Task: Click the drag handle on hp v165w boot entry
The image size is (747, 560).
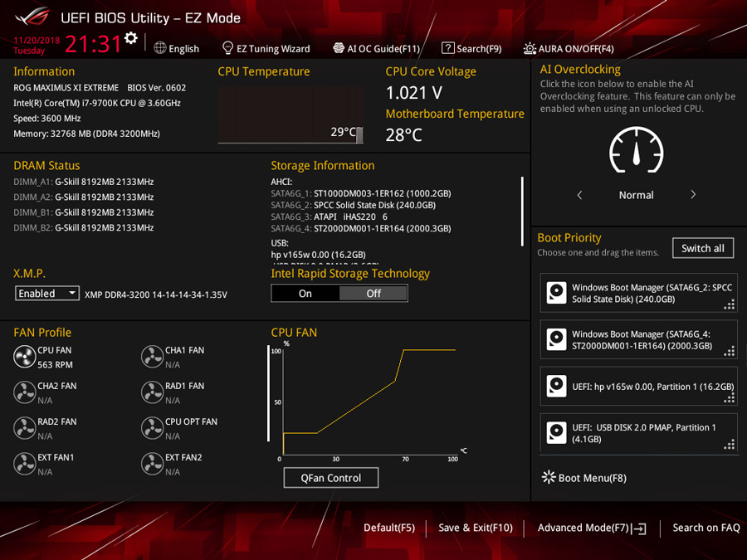Action: point(729,398)
